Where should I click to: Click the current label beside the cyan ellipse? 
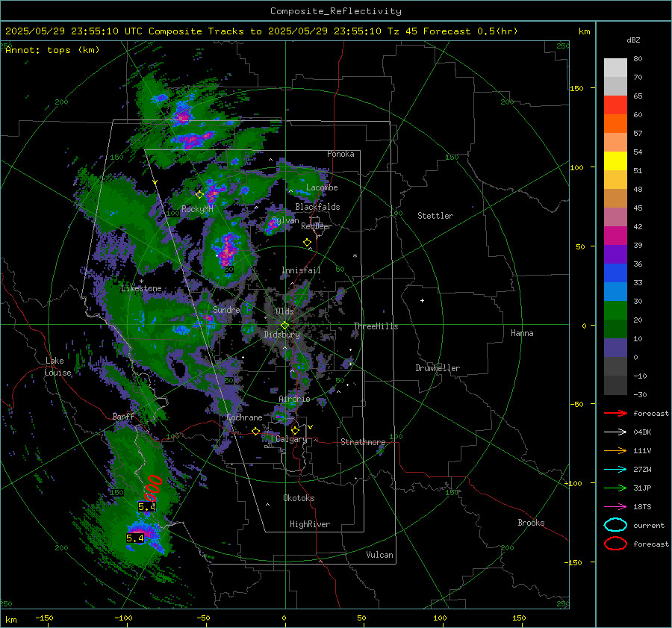click(649, 526)
